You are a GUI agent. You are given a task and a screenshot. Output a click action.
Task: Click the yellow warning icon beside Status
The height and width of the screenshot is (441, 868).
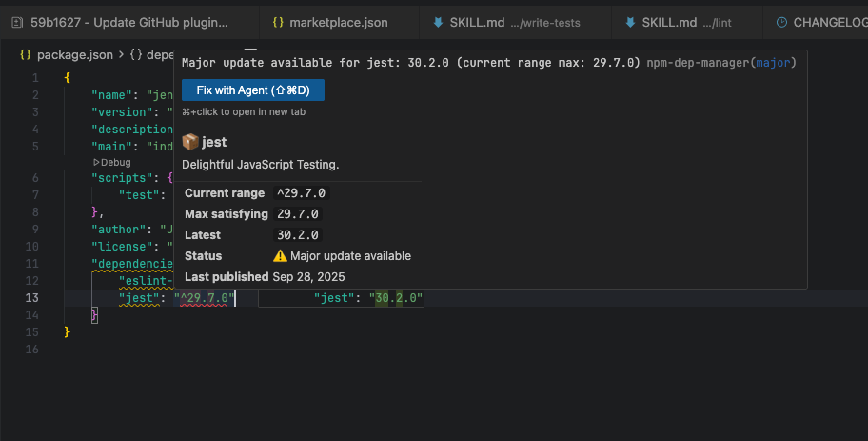[x=280, y=256]
